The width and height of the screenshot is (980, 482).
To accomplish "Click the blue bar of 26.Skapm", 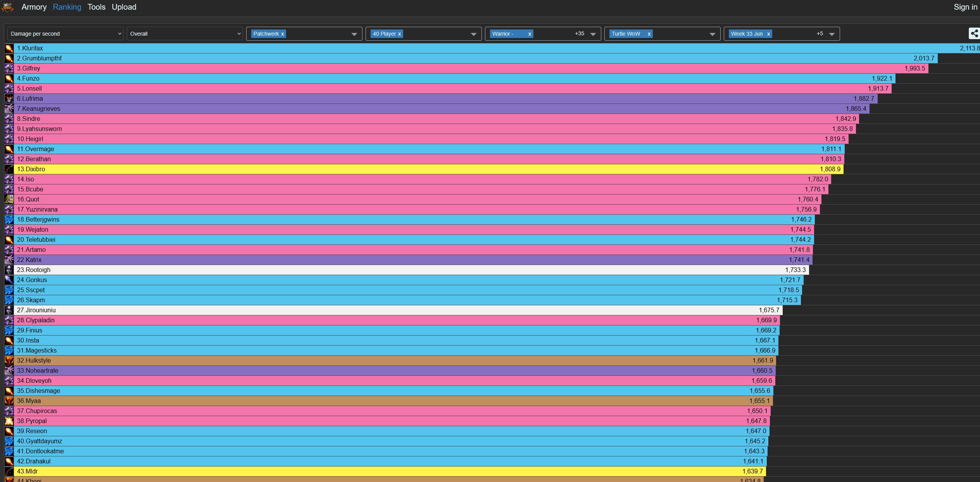I will point(407,300).
